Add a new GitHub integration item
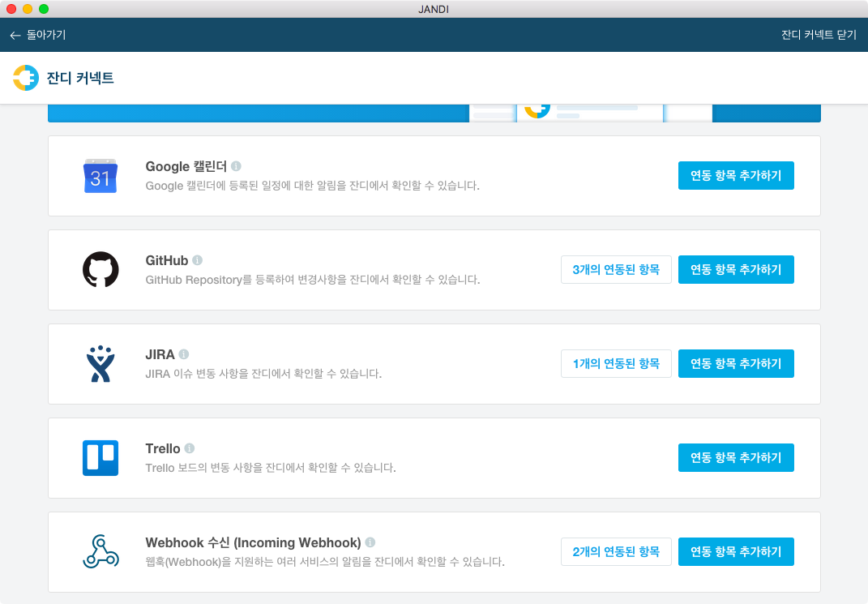 [x=736, y=270]
